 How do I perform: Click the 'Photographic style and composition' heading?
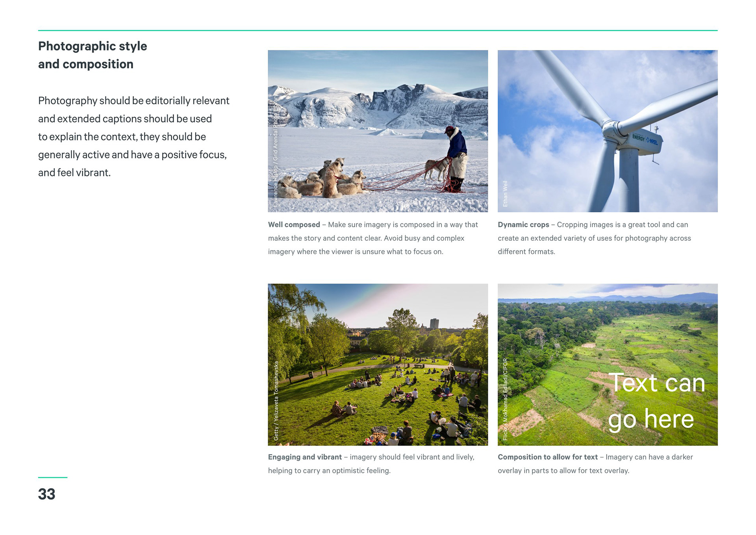93,55
